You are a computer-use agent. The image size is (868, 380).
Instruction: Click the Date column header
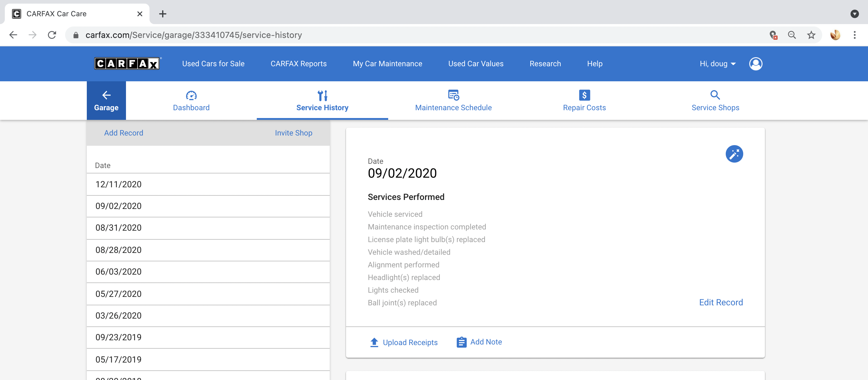pos(102,165)
